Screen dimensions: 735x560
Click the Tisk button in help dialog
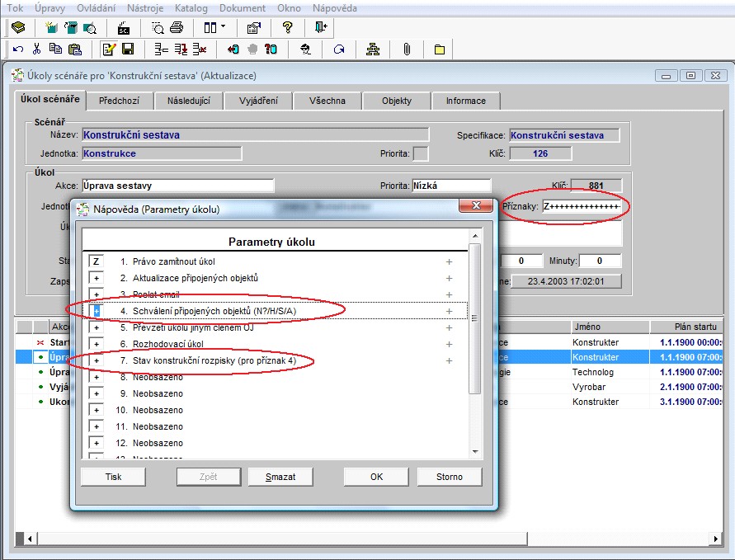point(113,477)
